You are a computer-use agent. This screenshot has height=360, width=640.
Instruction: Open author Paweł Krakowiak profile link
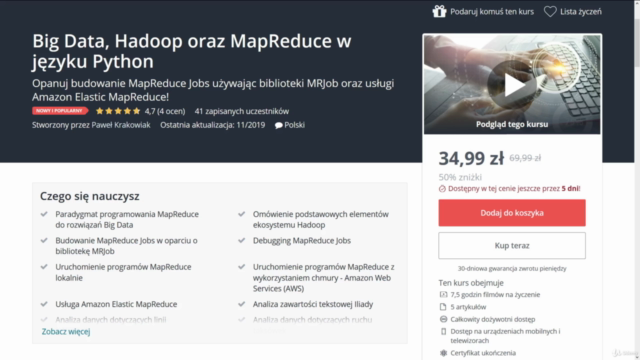[x=121, y=125]
